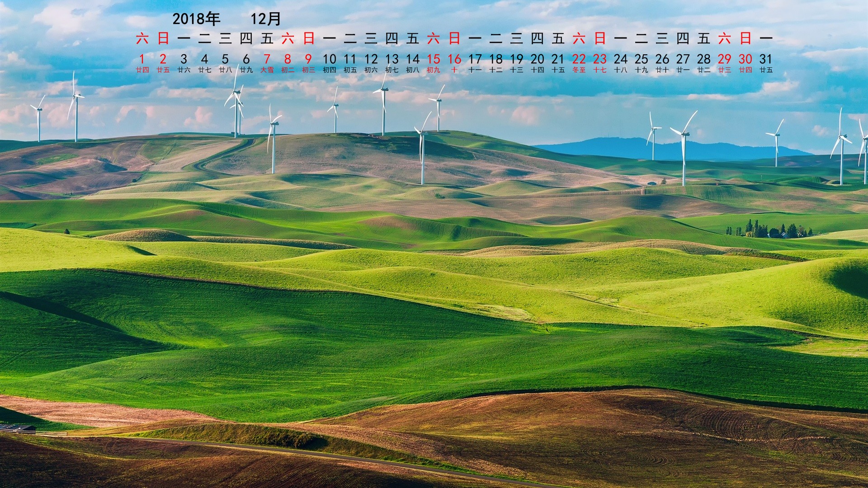
Task: Click date 23 in red
Action: pyautogui.click(x=599, y=59)
